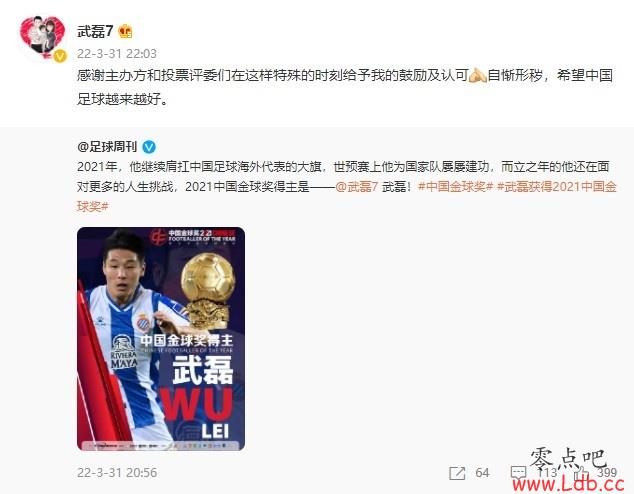Click the @武磊7 mention in the repost
634x494 pixels.
click(357, 187)
